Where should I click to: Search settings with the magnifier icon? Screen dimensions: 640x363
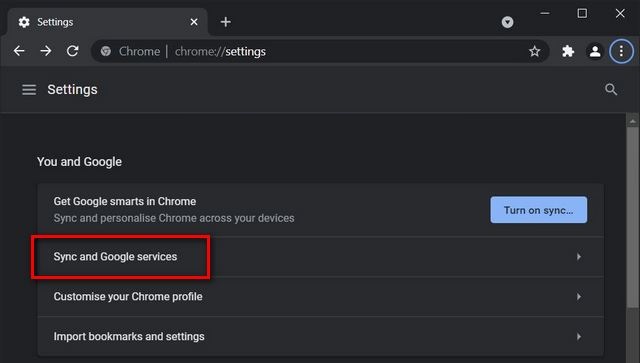[611, 89]
